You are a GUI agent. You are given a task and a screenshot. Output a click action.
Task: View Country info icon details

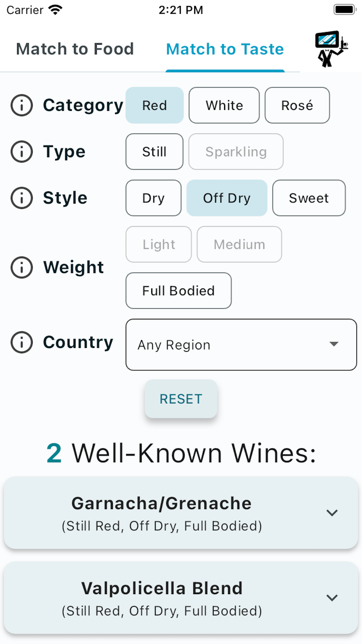pos(22,342)
